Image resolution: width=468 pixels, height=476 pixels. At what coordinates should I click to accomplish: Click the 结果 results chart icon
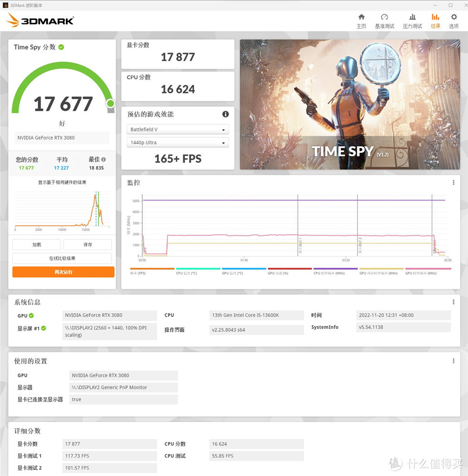[435, 20]
